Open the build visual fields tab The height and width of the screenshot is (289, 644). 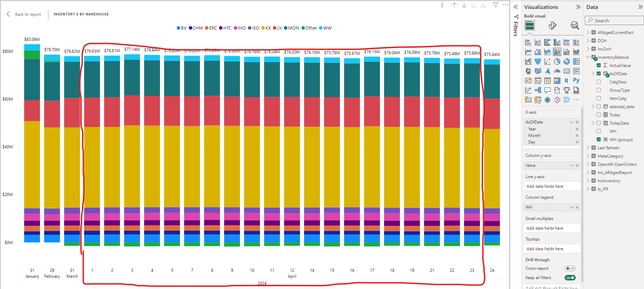[530, 25]
